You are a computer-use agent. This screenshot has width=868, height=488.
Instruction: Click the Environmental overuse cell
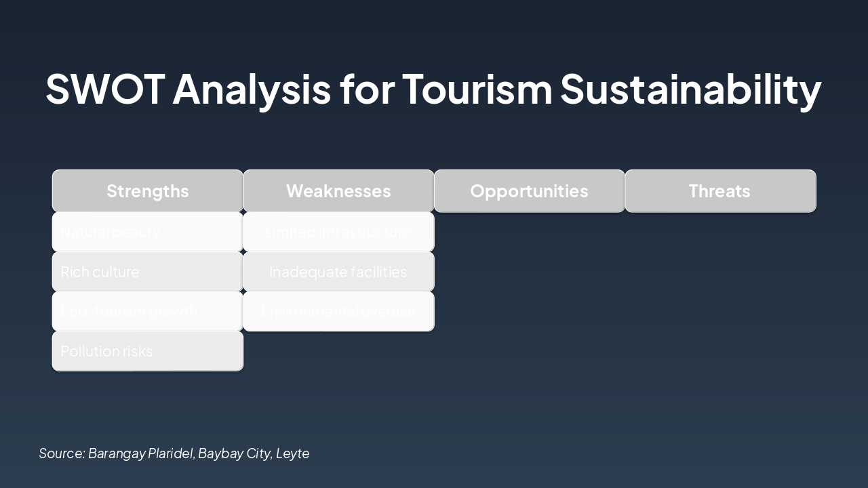pyautogui.click(x=338, y=312)
